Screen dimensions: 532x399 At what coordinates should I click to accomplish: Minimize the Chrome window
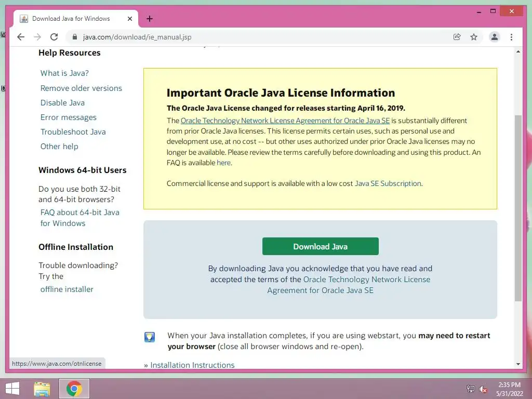(478, 11)
